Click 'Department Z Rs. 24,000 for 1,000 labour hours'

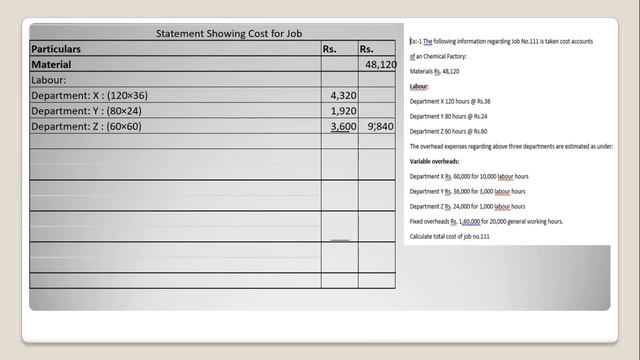(467, 207)
